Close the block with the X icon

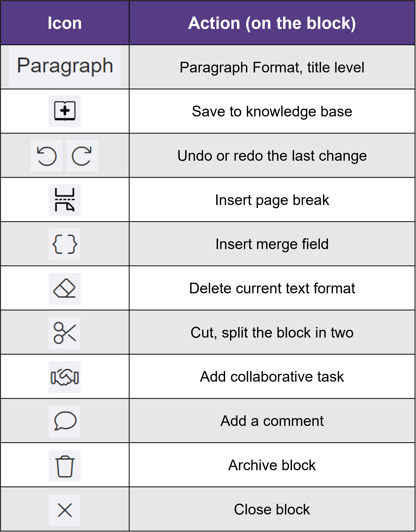(65, 510)
